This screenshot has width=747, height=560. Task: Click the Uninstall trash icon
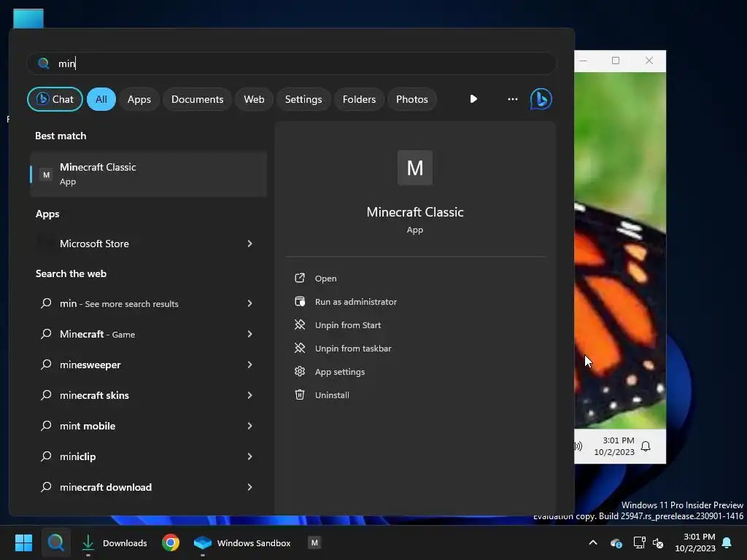[x=300, y=394]
